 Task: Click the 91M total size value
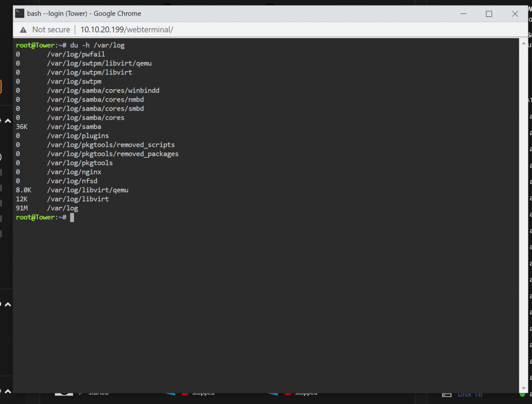(22, 208)
